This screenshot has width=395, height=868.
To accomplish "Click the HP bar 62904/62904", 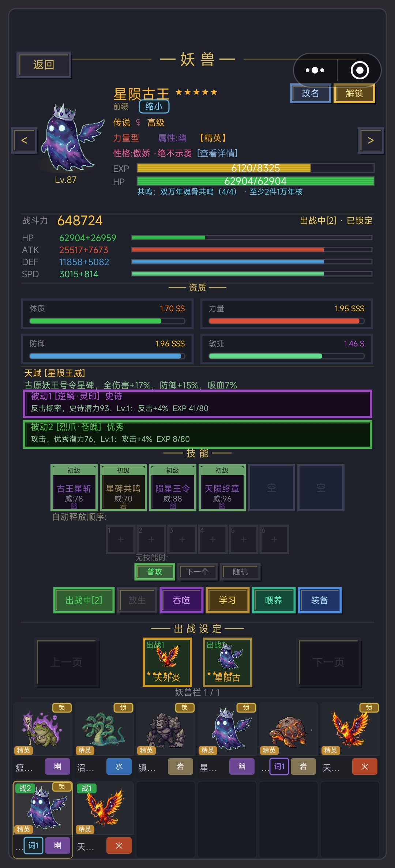I will (256, 181).
